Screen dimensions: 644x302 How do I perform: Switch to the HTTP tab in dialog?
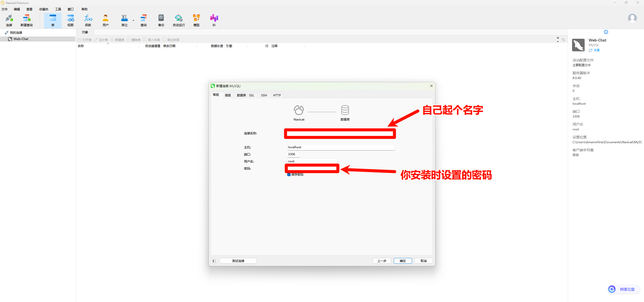pos(277,95)
